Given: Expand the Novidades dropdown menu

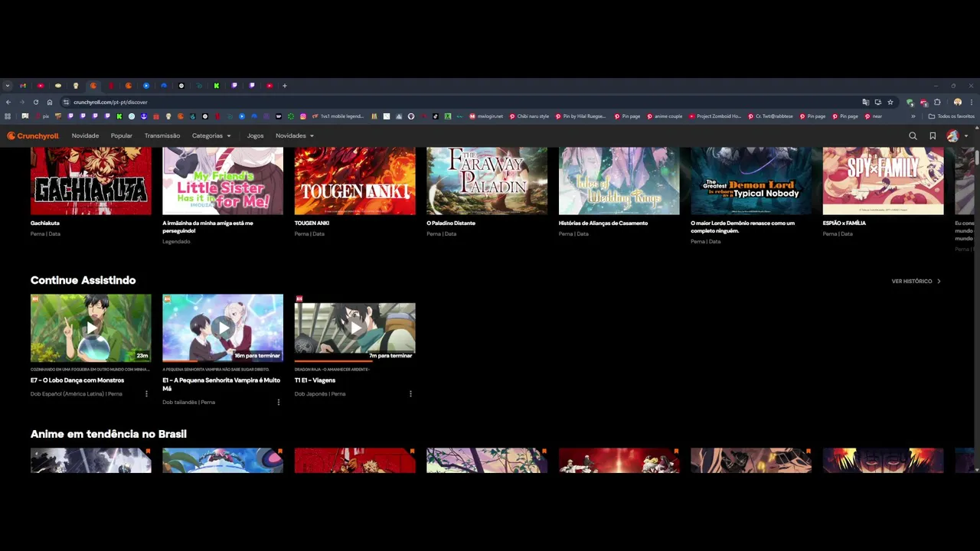Looking at the screenshot, I should tap(295, 135).
